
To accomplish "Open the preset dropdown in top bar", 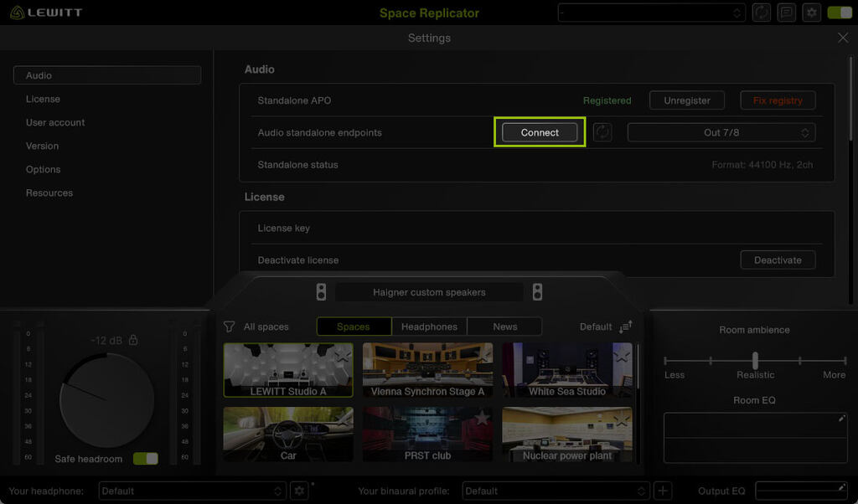I will [x=650, y=13].
